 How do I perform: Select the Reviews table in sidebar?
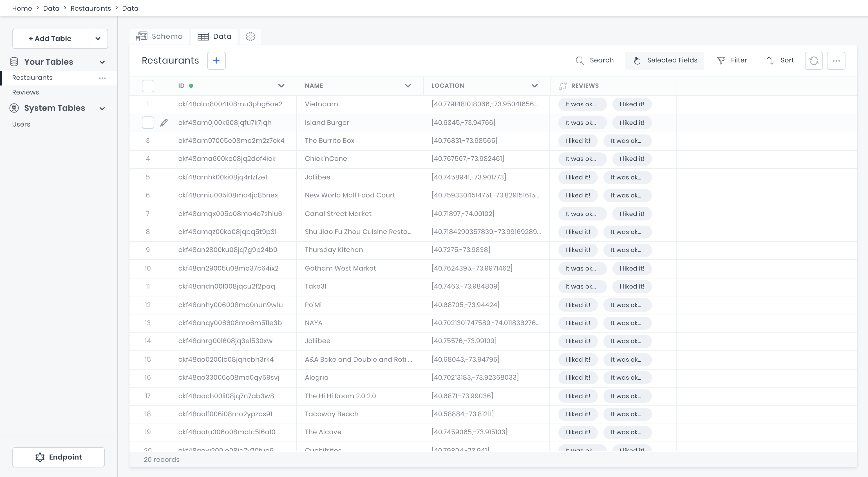pyautogui.click(x=25, y=92)
